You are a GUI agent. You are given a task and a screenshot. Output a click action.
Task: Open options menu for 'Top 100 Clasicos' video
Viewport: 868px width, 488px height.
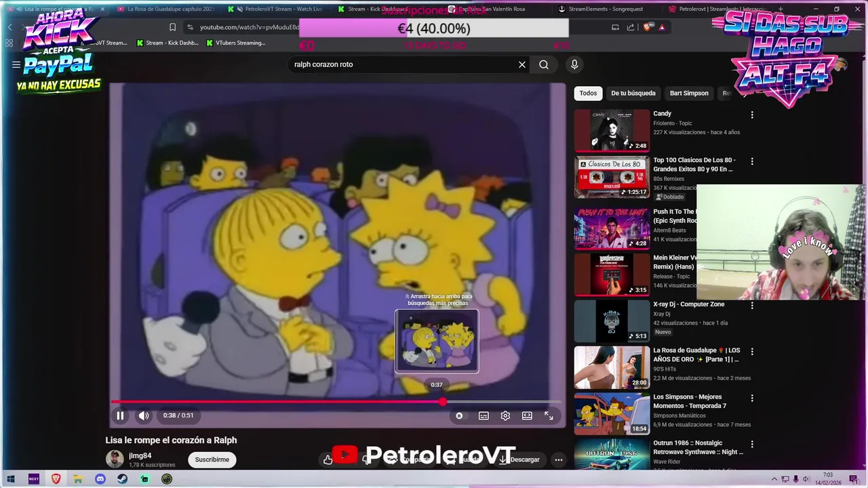(x=752, y=161)
